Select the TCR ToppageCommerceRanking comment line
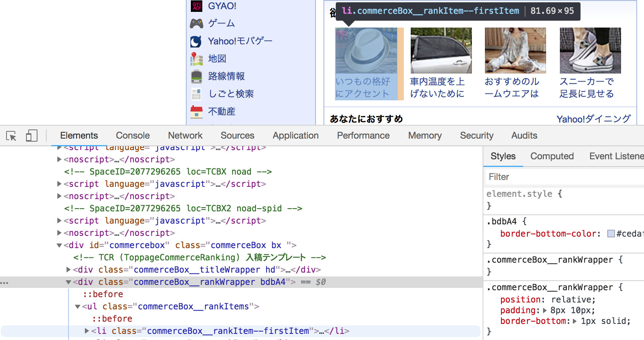 click(x=200, y=258)
